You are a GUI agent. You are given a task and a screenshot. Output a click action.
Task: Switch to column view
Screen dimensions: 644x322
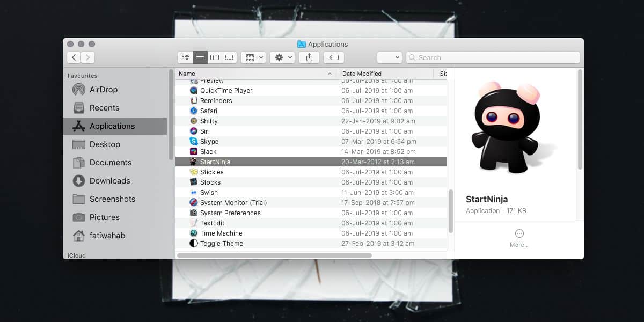pos(215,57)
